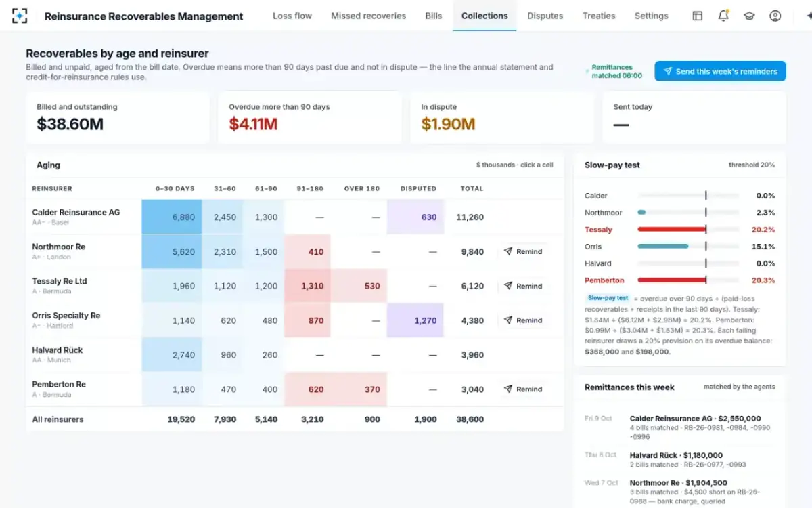The height and width of the screenshot is (508, 812).
Task: Open the Disputes tab
Action: tap(545, 16)
